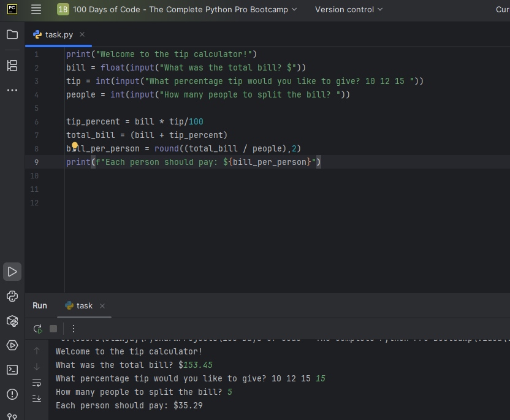Click 'total_bill' variable on line 7

[91, 135]
